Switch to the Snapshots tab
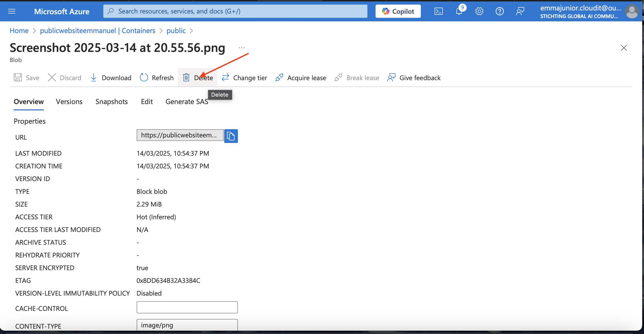Viewport: 644px width, 334px height. tap(112, 101)
